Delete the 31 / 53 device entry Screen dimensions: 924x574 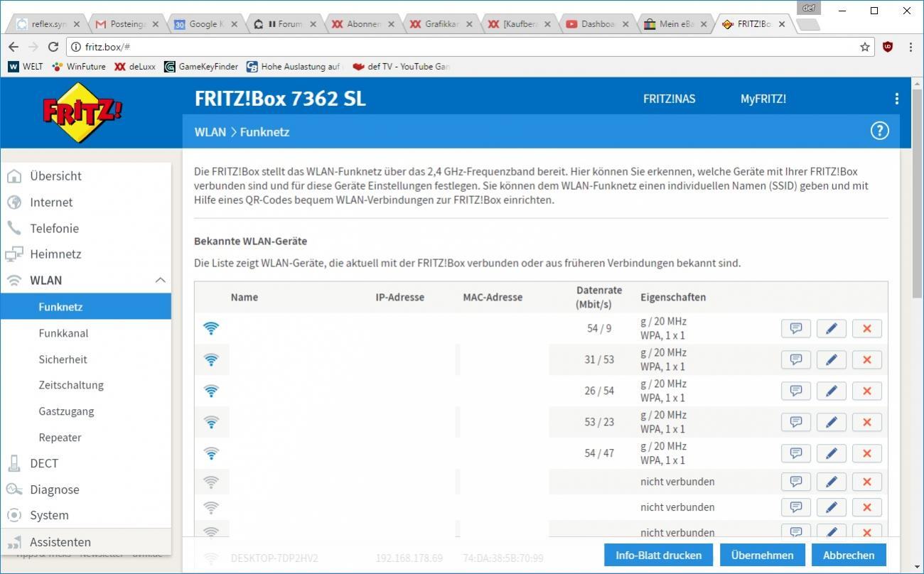867,359
